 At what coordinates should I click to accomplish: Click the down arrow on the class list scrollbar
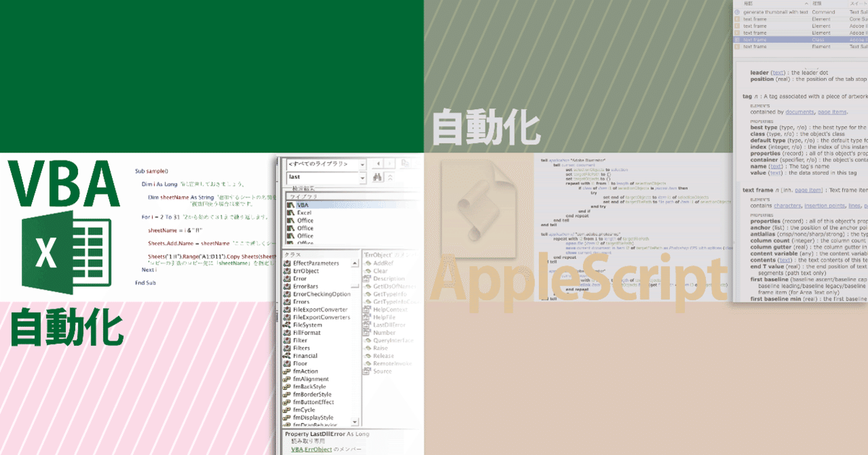point(355,422)
